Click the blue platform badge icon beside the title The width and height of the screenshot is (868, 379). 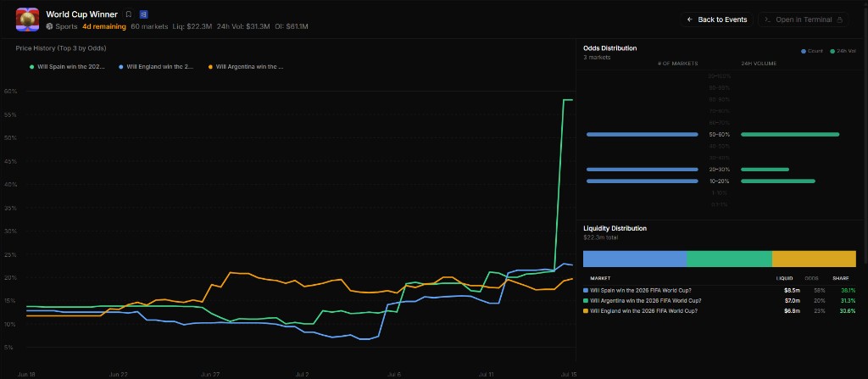click(143, 14)
